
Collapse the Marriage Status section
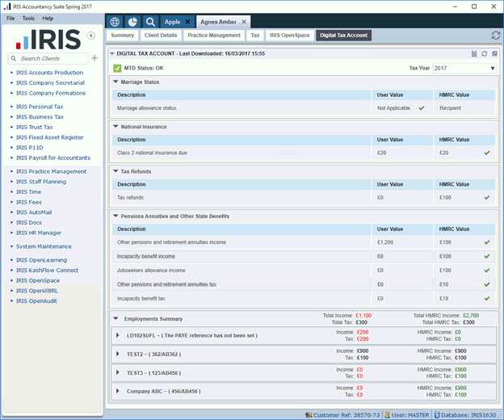pos(115,82)
